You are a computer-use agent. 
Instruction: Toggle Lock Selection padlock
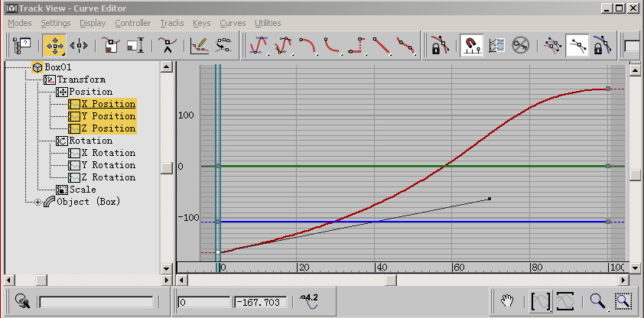439,45
